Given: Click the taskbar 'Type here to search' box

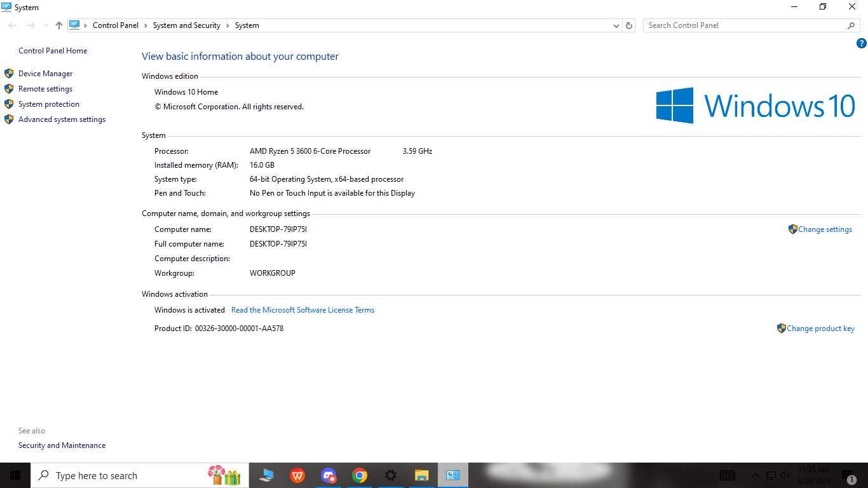Looking at the screenshot, I should click(139, 475).
